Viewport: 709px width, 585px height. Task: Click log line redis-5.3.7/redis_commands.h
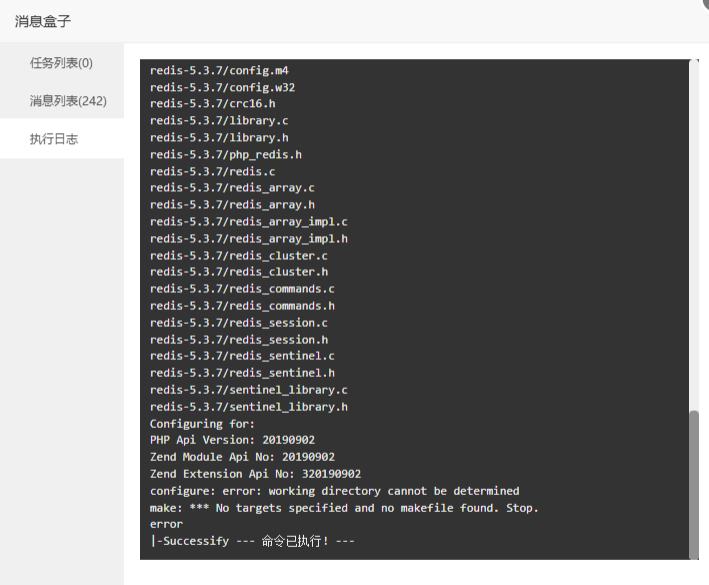242,306
